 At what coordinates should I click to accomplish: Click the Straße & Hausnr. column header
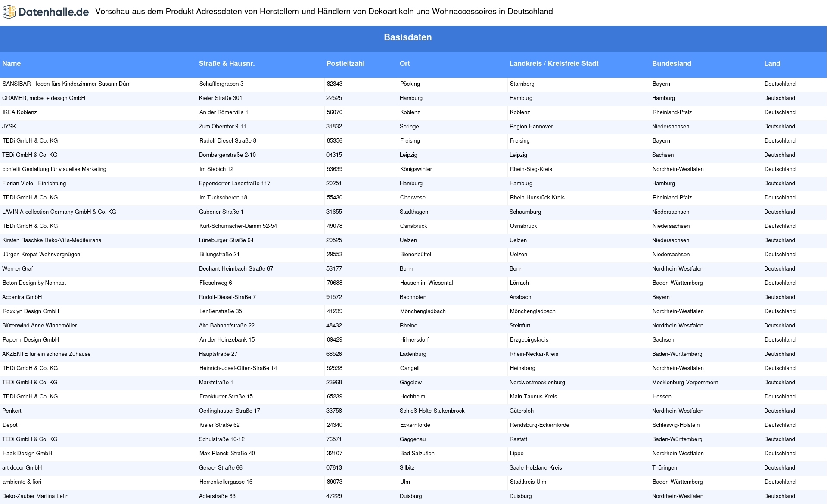pyautogui.click(x=227, y=63)
